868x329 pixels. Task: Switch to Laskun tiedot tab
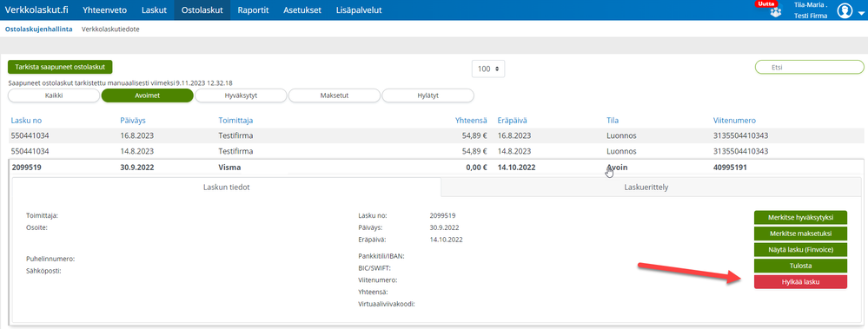(x=227, y=188)
